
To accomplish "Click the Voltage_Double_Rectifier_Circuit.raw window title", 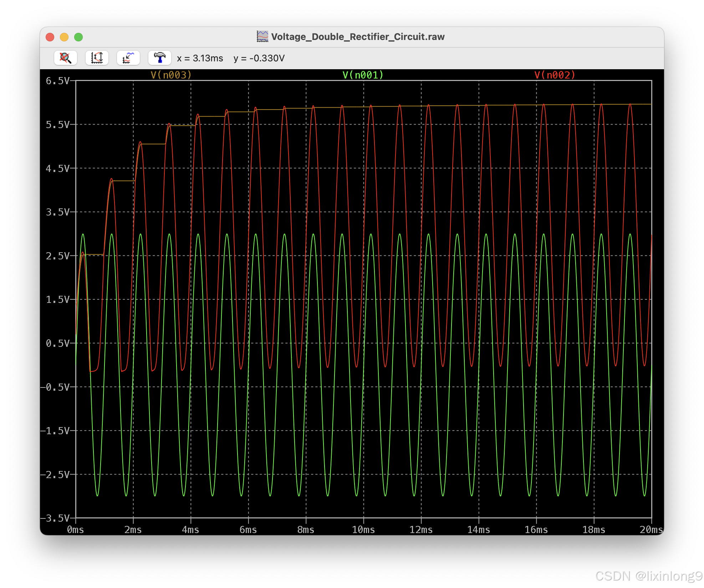I will click(x=358, y=37).
